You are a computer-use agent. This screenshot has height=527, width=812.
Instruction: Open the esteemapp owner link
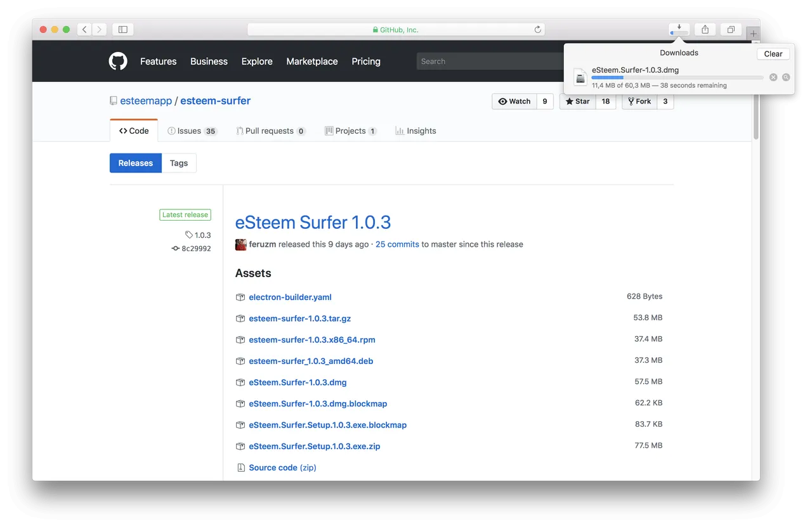click(x=146, y=101)
